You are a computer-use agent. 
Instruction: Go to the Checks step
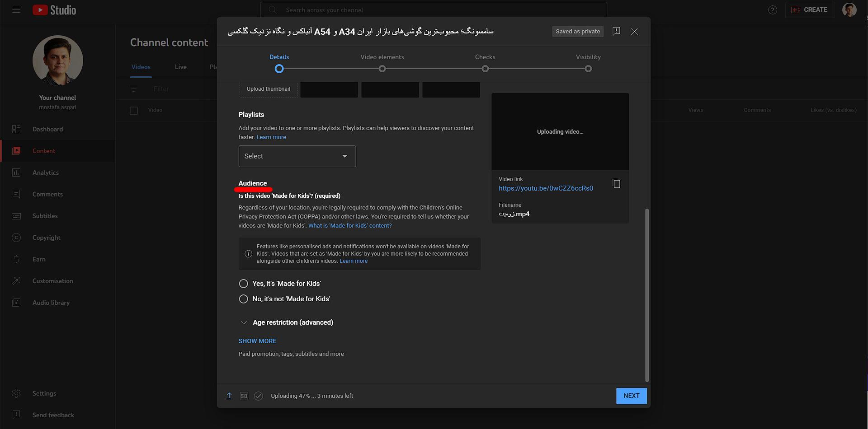tap(485, 63)
